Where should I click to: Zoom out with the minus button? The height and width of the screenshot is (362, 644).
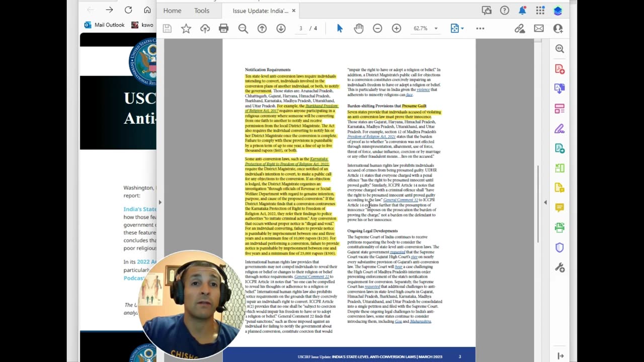377,29
